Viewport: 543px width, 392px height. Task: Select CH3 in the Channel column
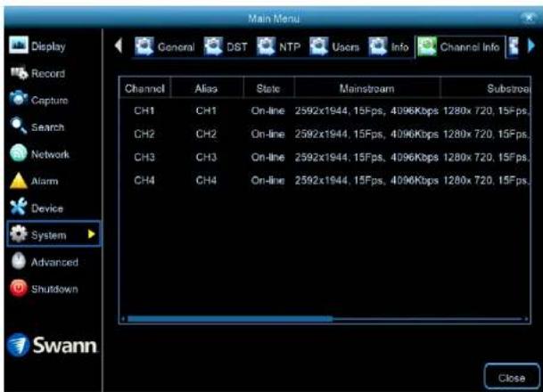(x=144, y=157)
